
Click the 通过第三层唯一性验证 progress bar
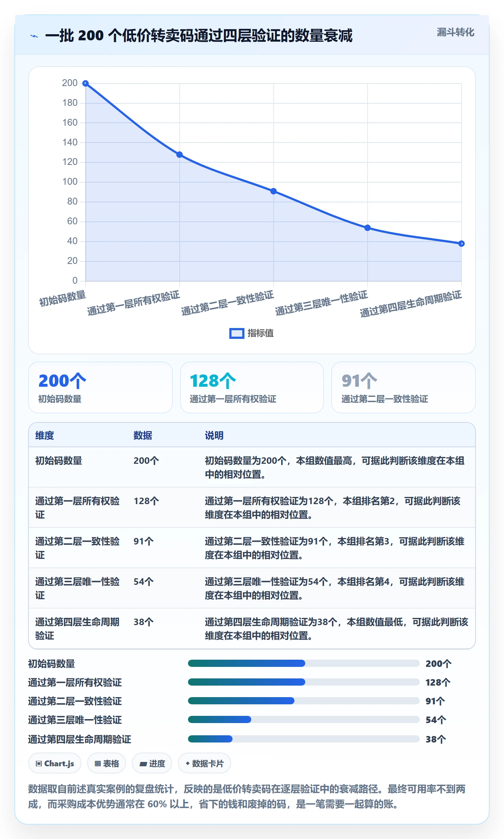[x=303, y=719]
